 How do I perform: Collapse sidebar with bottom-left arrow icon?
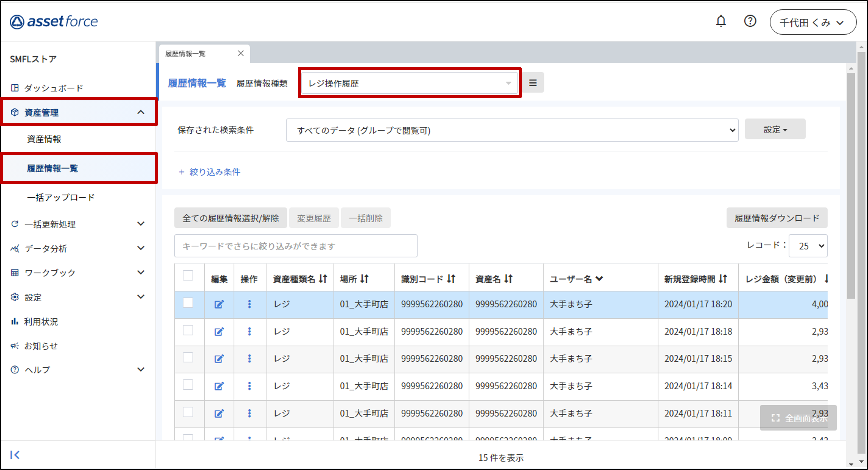coord(15,455)
